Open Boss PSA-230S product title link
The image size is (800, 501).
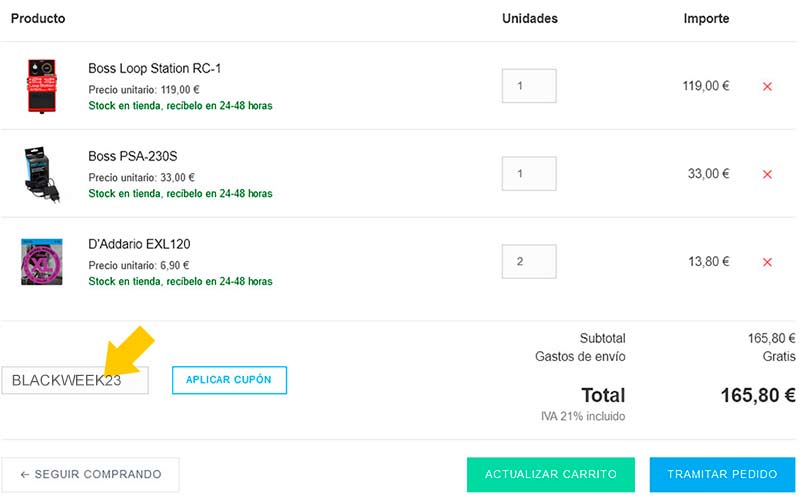point(133,156)
